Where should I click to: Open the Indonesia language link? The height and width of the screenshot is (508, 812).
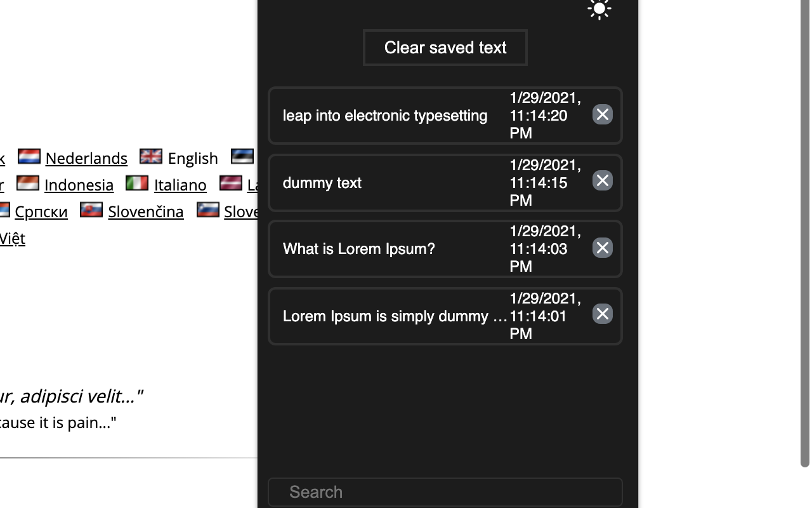[x=79, y=185]
